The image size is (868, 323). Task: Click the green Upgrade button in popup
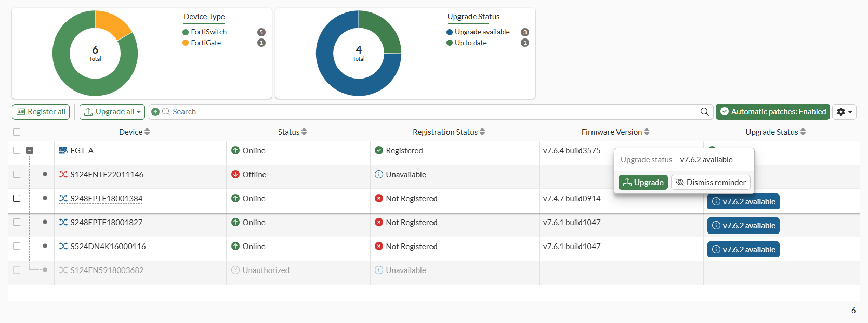click(643, 183)
